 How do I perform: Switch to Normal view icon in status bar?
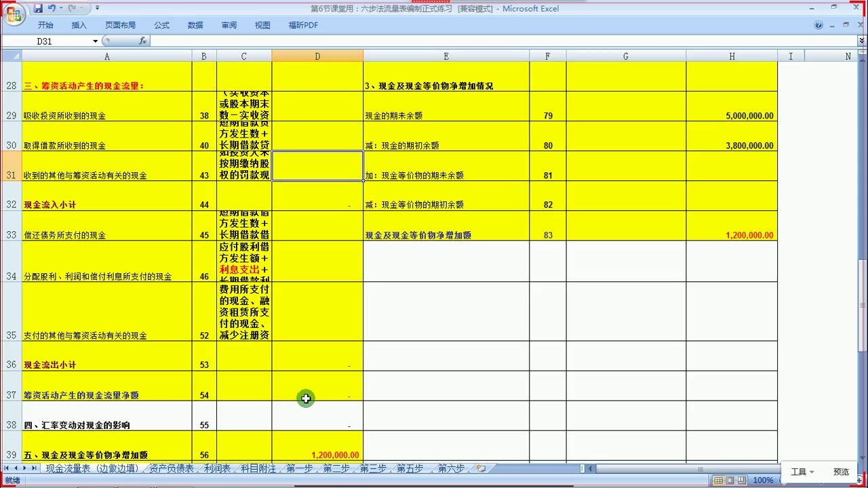point(718,480)
